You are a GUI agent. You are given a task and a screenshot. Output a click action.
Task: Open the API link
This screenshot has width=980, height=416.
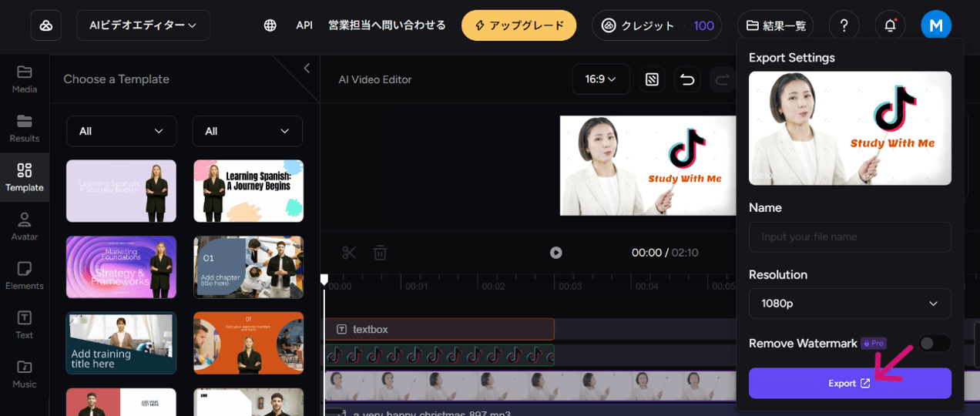click(x=304, y=25)
